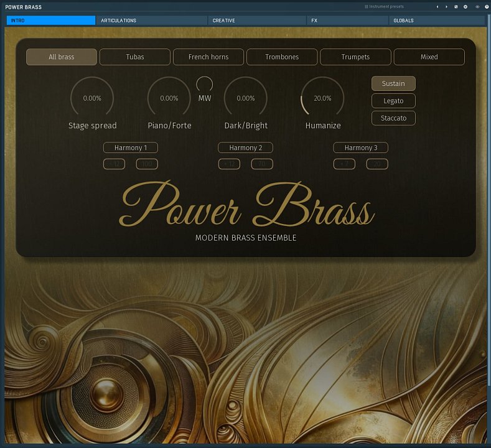Image resolution: width=491 pixels, height=448 pixels.
Task: Select the French horns section button
Action: [208, 57]
